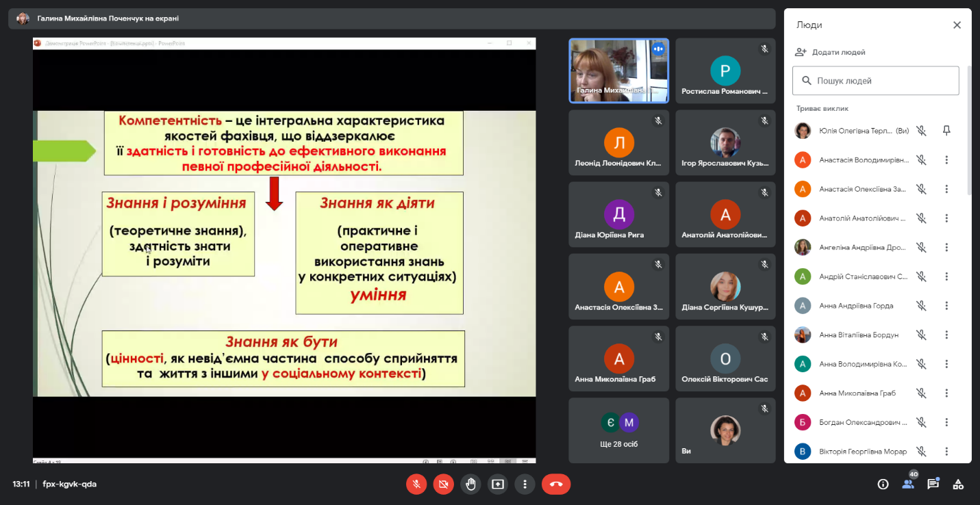
Task: Click the present screen icon
Action: coord(497,484)
